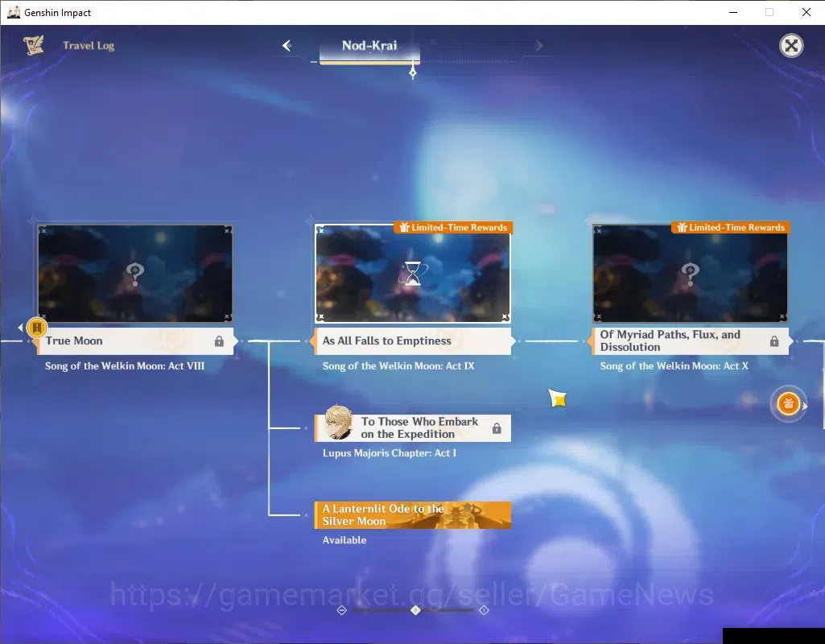The image size is (825, 644).
Task: Click Genshin Impact app icon in title bar
Action: click(13, 12)
